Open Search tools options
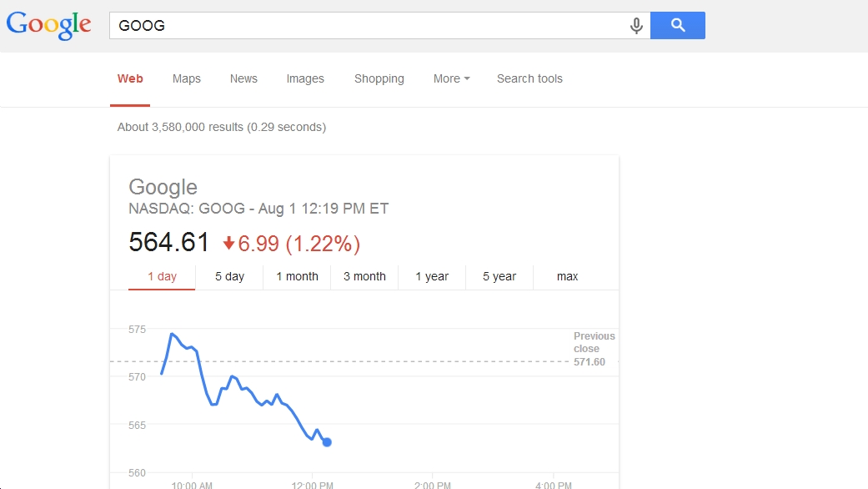This screenshot has height=489, width=868. [529, 78]
